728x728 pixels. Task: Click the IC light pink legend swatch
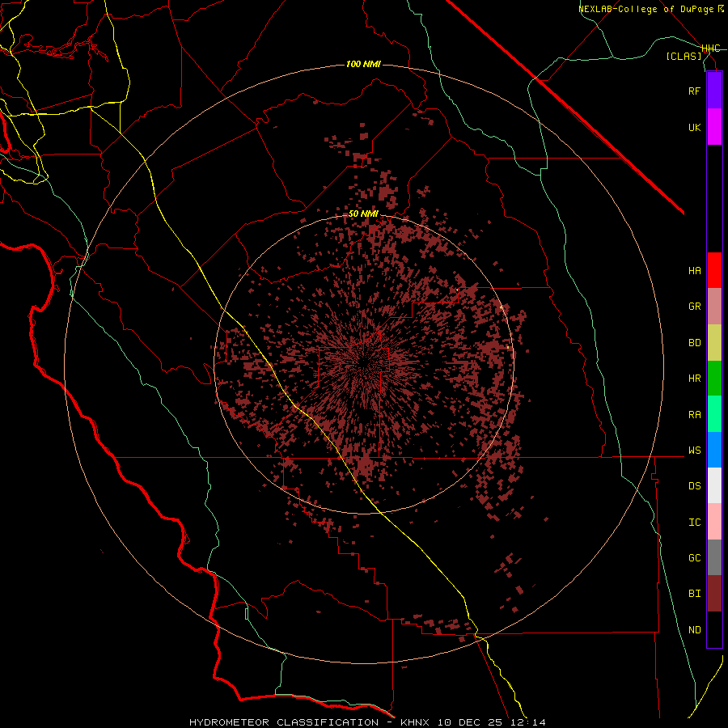(714, 522)
